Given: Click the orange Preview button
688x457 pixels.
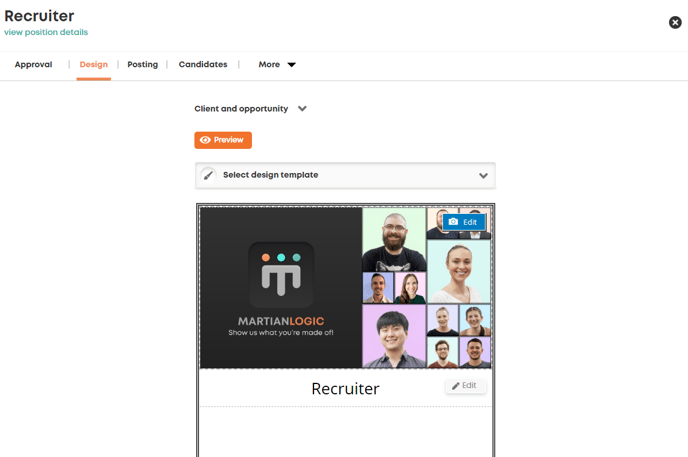Looking at the screenshot, I should pyautogui.click(x=223, y=140).
